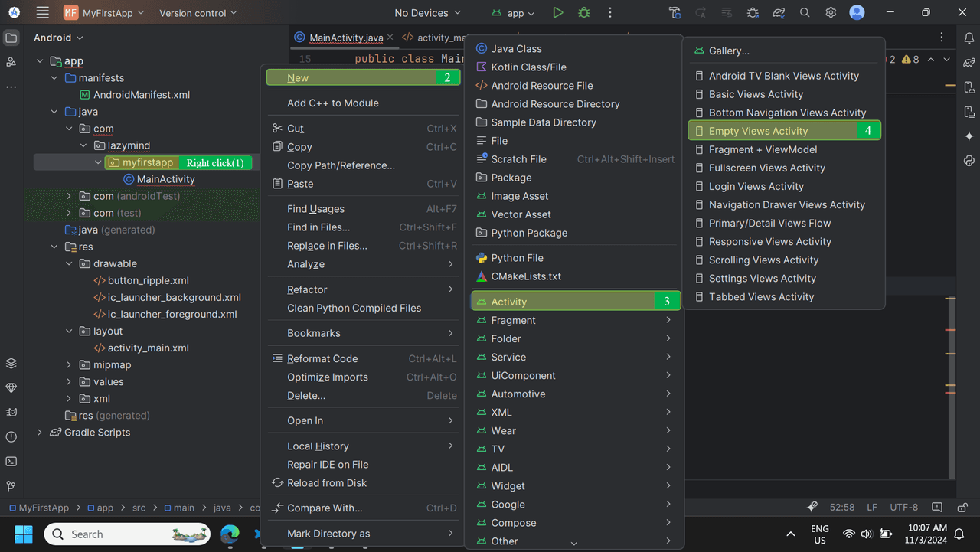Open the Terminal tool window icon
The width and height of the screenshot is (980, 552).
[x=11, y=462]
